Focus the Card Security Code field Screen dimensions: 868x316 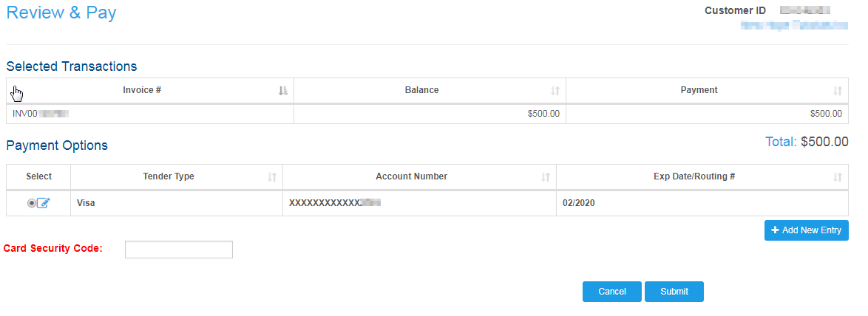tap(179, 250)
